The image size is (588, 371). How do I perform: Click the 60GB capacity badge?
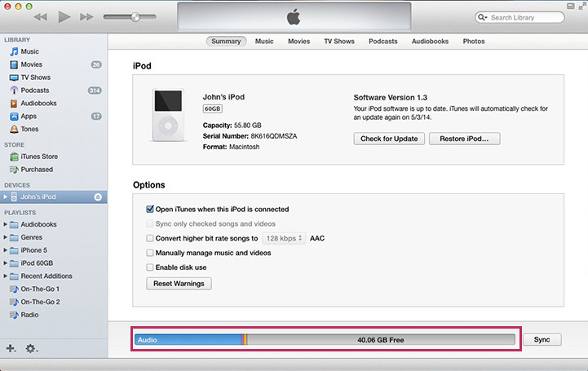click(213, 108)
